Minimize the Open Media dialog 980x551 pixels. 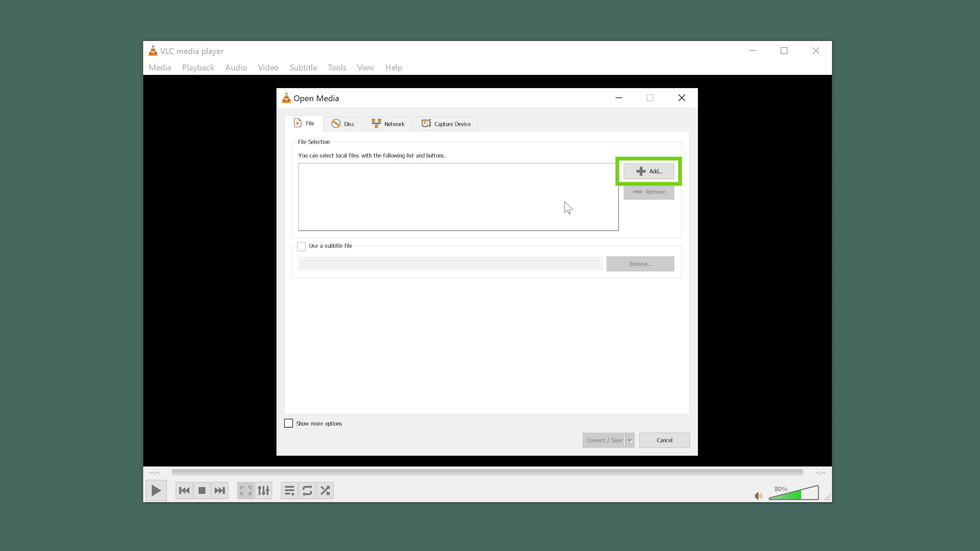pos(619,98)
